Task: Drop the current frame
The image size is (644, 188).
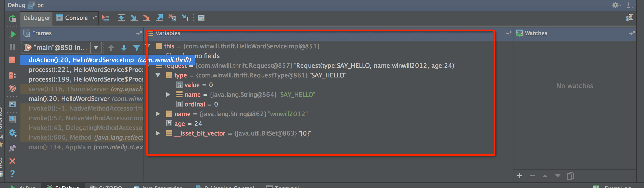Action: 172,18
